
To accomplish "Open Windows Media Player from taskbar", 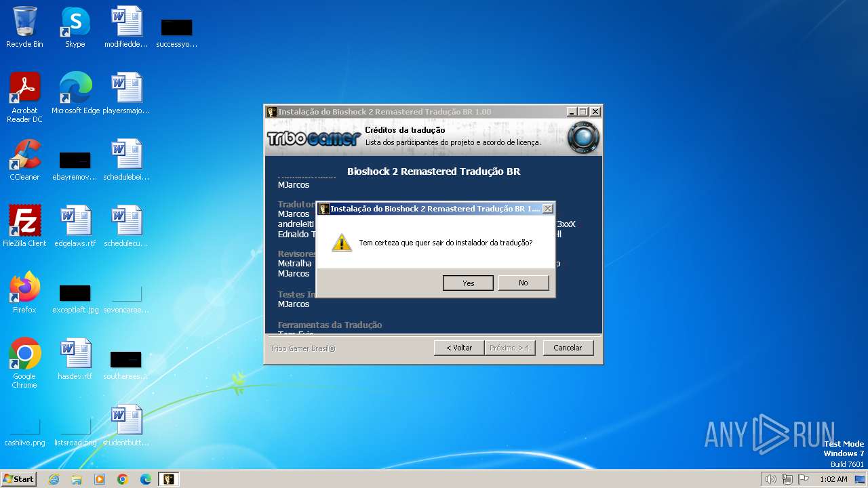I will pos(100,479).
